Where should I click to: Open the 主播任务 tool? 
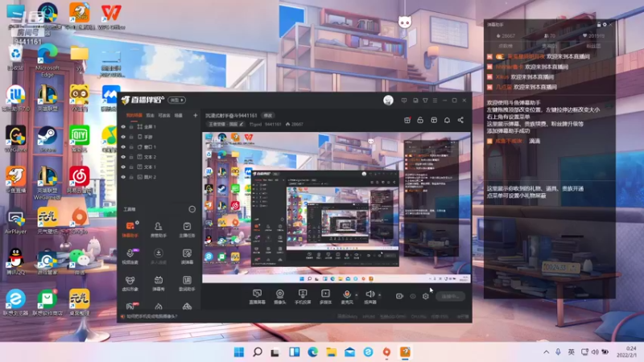pos(187,229)
